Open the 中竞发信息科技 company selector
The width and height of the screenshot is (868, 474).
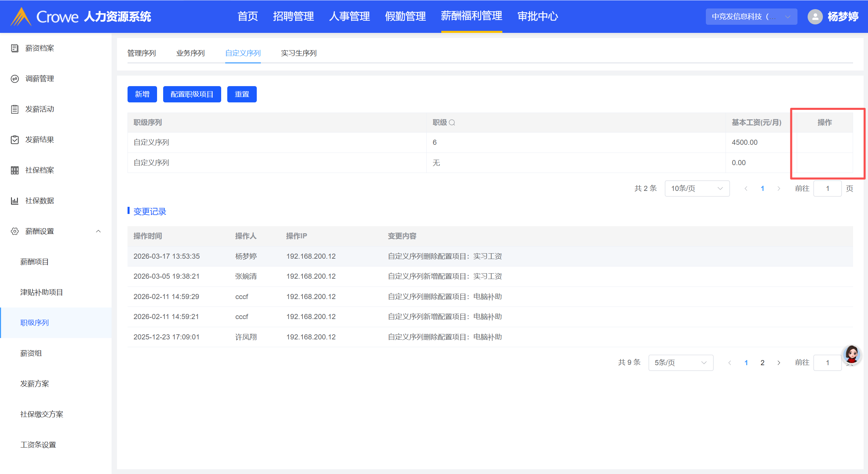[751, 16]
